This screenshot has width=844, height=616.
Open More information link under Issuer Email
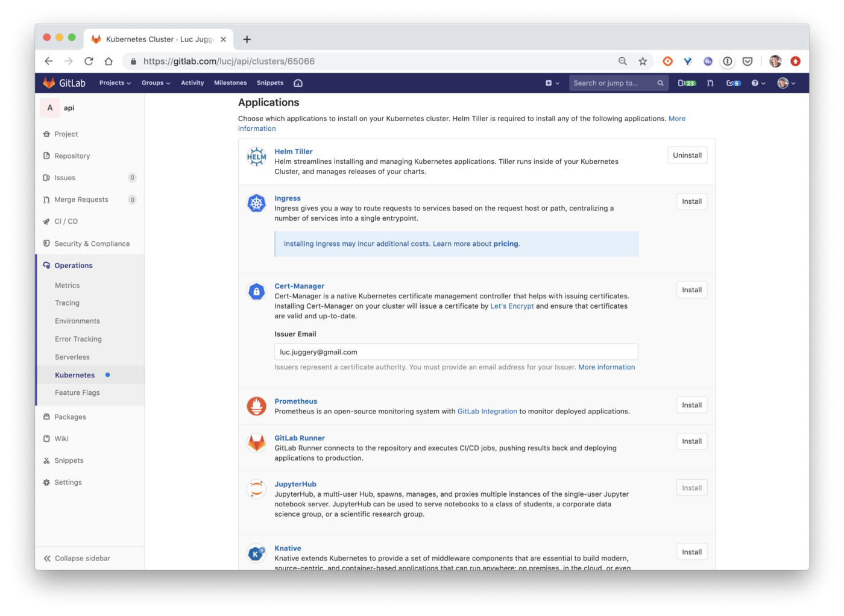[606, 367]
